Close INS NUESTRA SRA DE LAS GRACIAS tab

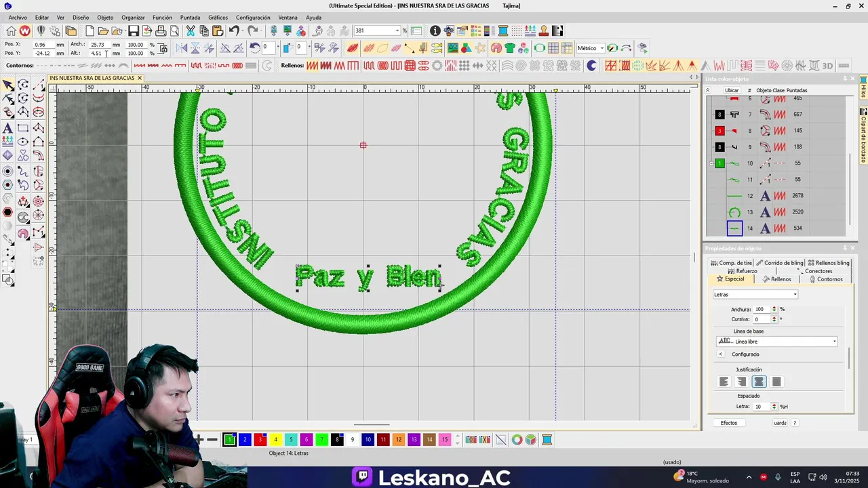tap(140, 78)
